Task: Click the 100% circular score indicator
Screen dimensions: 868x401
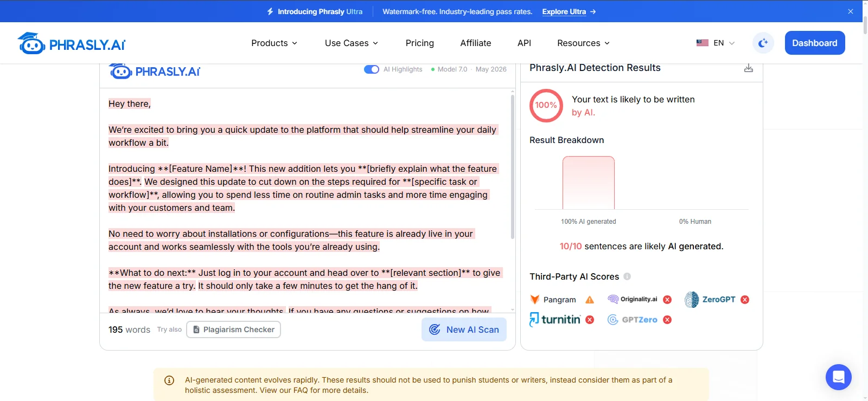Action: click(546, 105)
